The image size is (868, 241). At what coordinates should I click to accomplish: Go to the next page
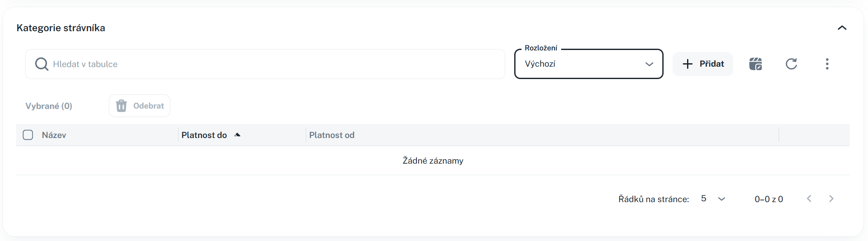pos(831,199)
